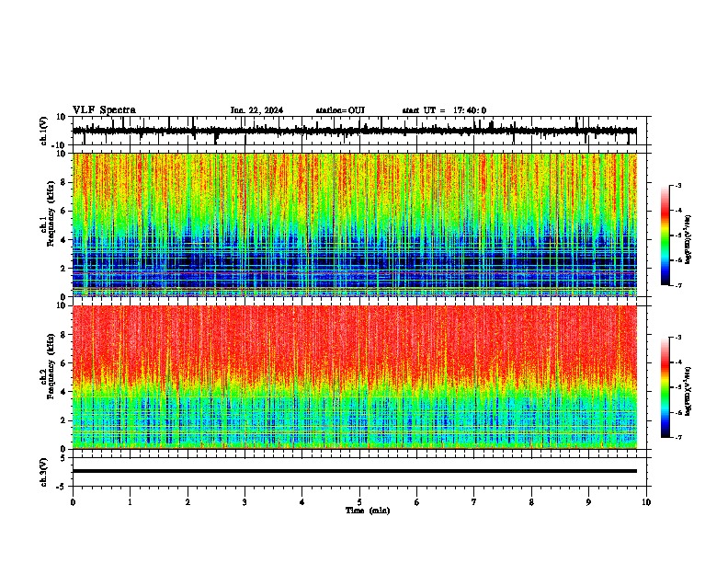The image size is (728, 563).
Task: Click the ch.2 spectrogram color scale bar
Action: 665,387
